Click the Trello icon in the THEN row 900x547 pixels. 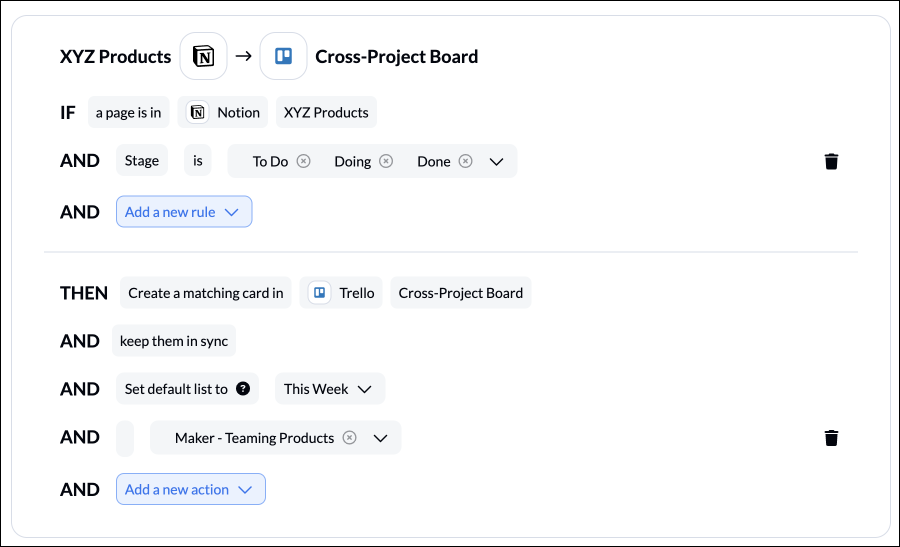tap(319, 293)
